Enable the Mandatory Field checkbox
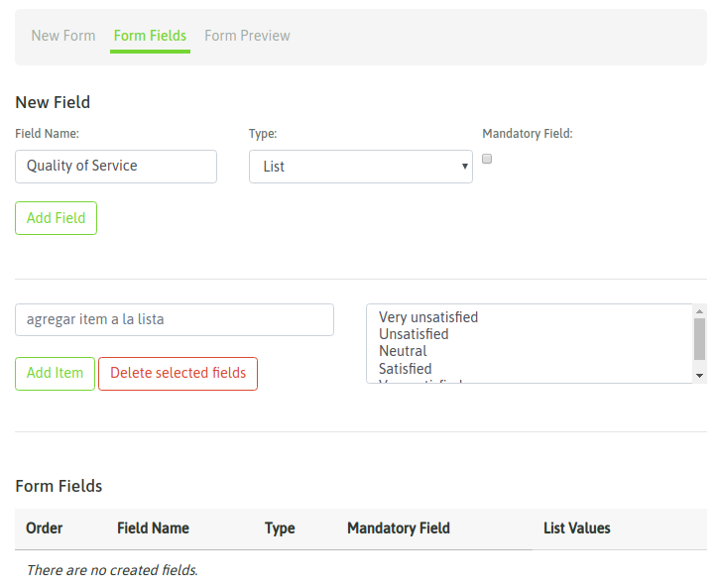This screenshot has height=588, width=716. tap(487, 159)
